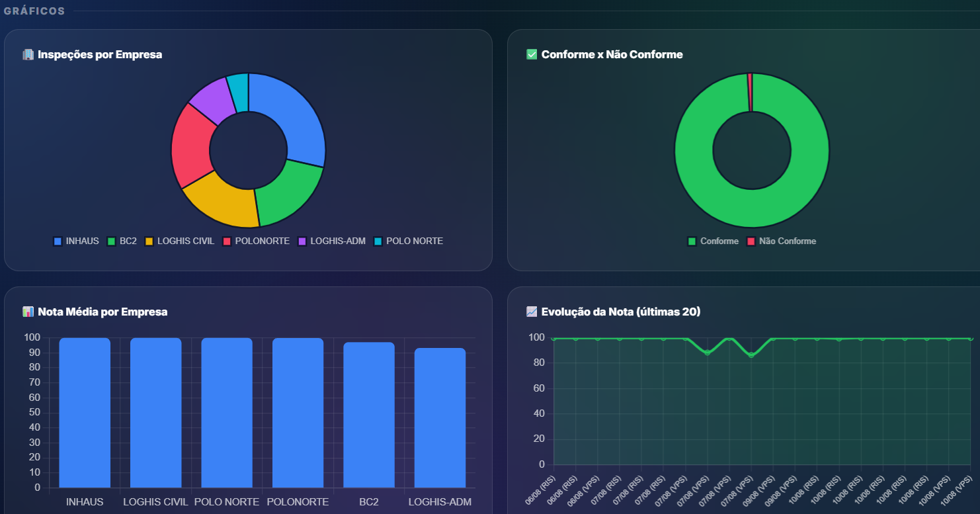Click the POLONORTE bar in Nota Média chart

click(x=298, y=413)
